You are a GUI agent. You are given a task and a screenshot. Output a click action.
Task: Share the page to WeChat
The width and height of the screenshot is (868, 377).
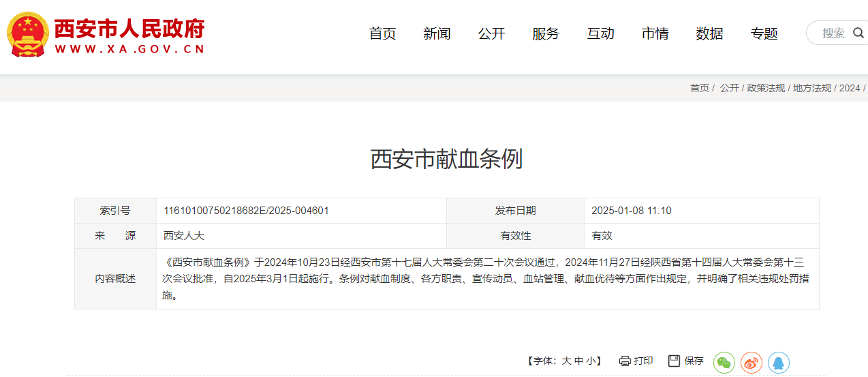coord(724,362)
